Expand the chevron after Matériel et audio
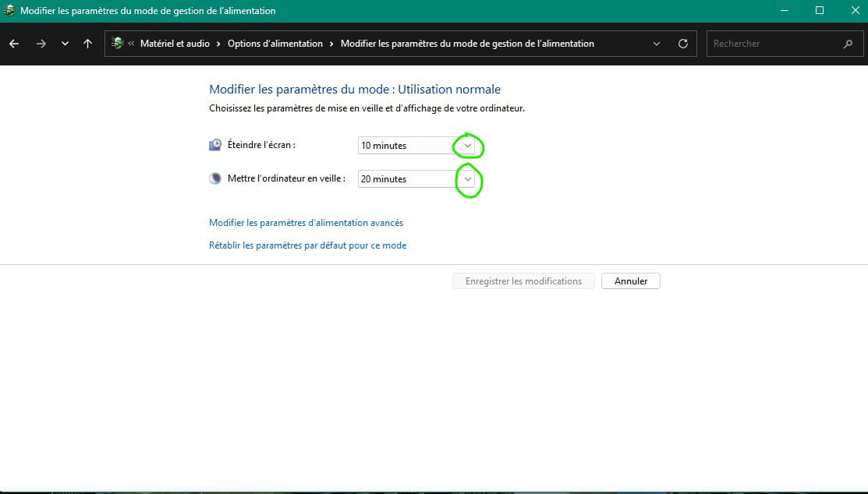The image size is (868, 494). [218, 44]
